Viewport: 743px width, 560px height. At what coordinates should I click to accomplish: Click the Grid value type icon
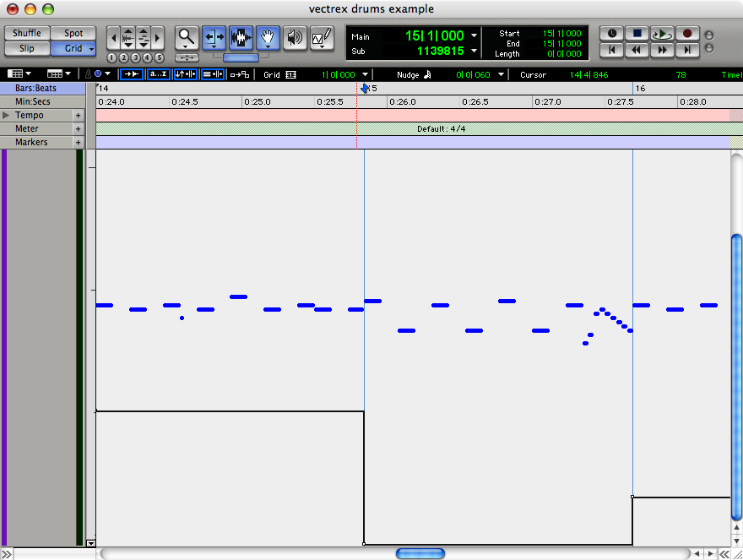click(291, 74)
